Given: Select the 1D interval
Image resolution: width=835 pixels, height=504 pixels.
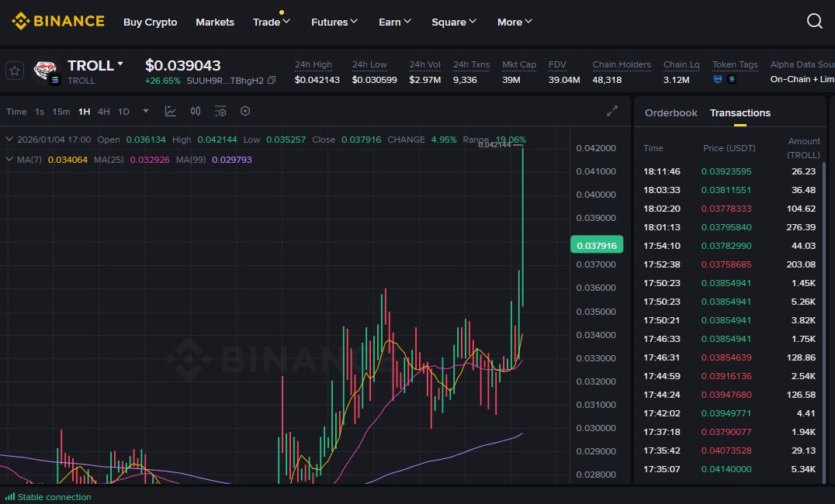Looking at the screenshot, I should [123, 112].
